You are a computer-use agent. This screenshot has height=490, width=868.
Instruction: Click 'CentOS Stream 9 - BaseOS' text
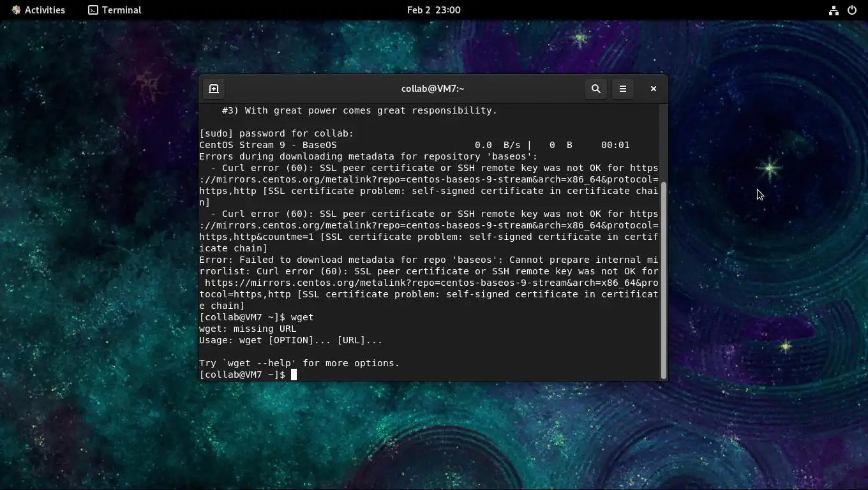[x=268, y=145]
